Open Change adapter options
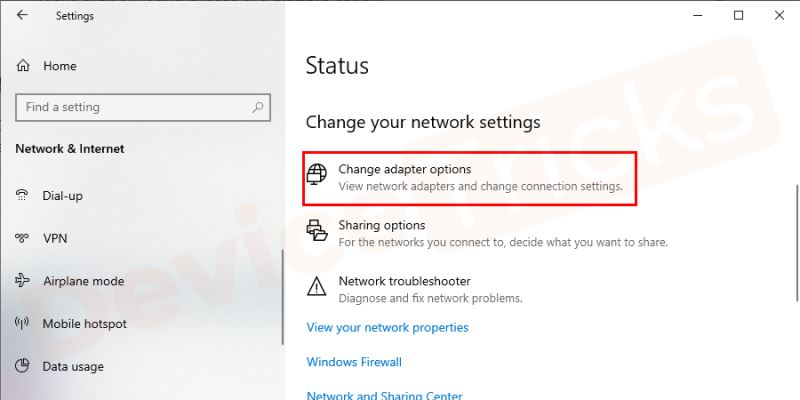This screenshot has height=400, width=800. coord(404,170)
